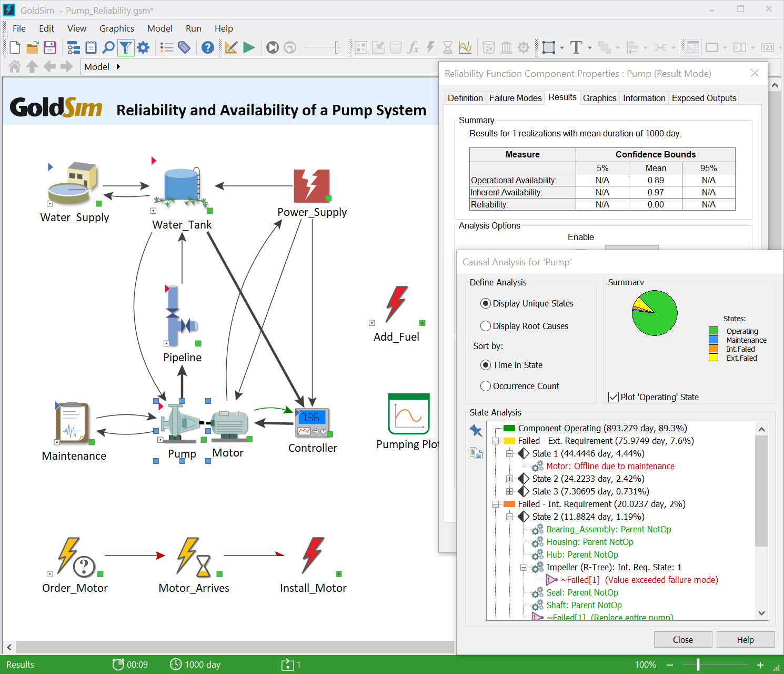This screenshot has height=674, width=784.
Task: Click the magnifier Find icon
Action: point(108,47)
